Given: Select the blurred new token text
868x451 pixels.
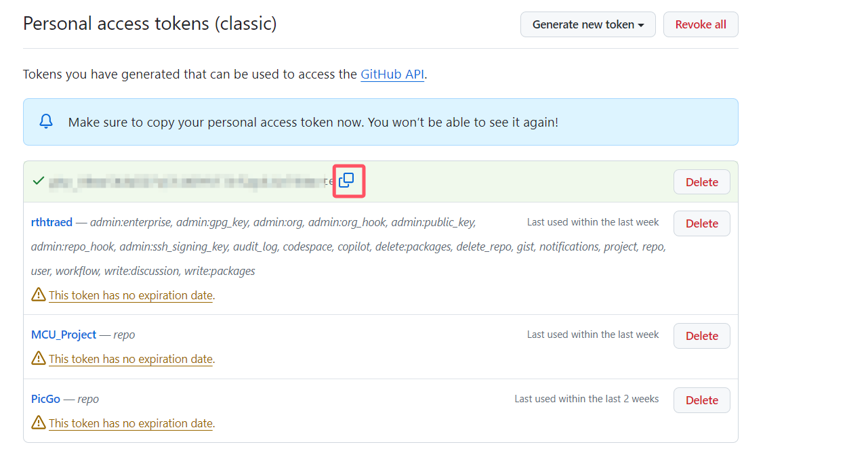Looking at the screenshot, I should [192, 181].
